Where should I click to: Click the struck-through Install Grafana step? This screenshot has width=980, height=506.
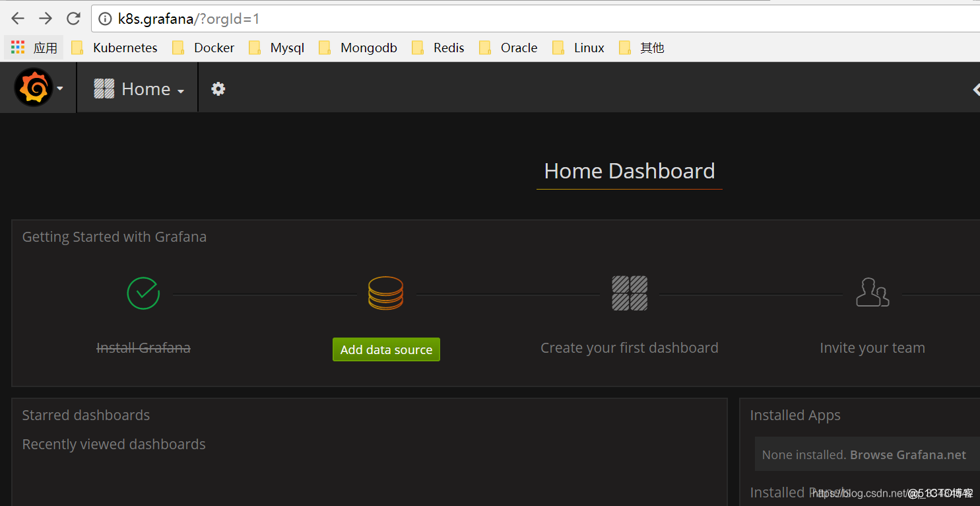pos(143,347)
